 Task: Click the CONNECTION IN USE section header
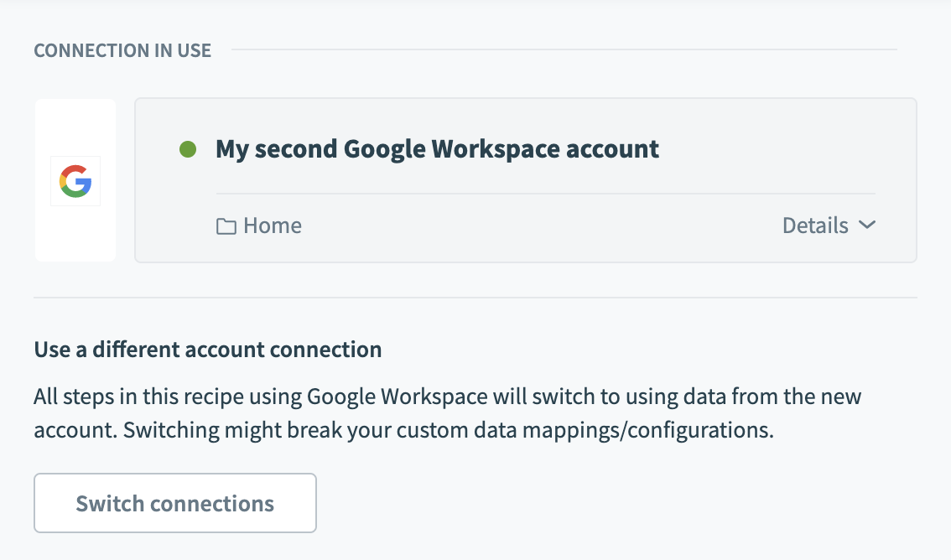[122, 51]
